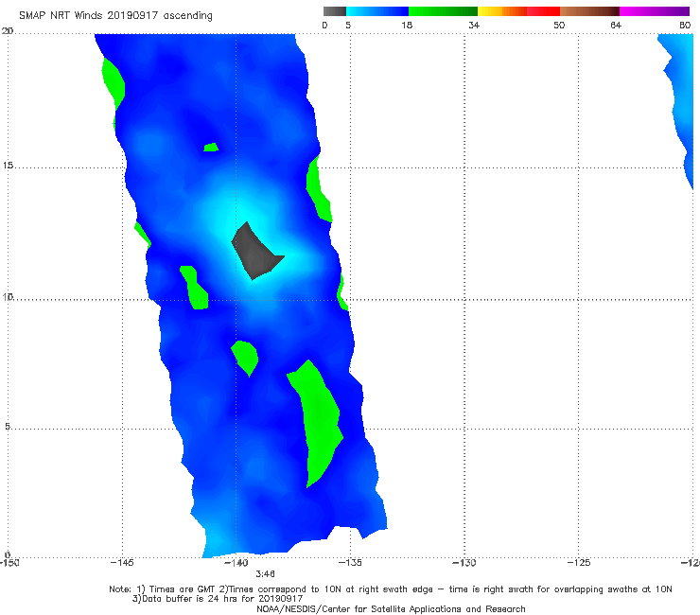The height and width of the screenshot is (615, 700).
Task: Click the yellow-orange part of the color bar
Action: (x=502, y=11)
